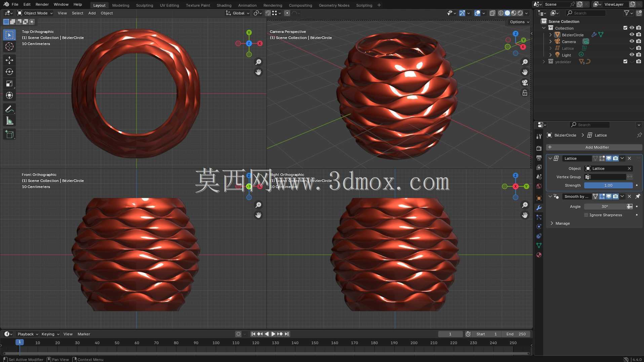Open the Modifiers wrench properties tab
Screen dimensions: 644x362
coord(539,208)
